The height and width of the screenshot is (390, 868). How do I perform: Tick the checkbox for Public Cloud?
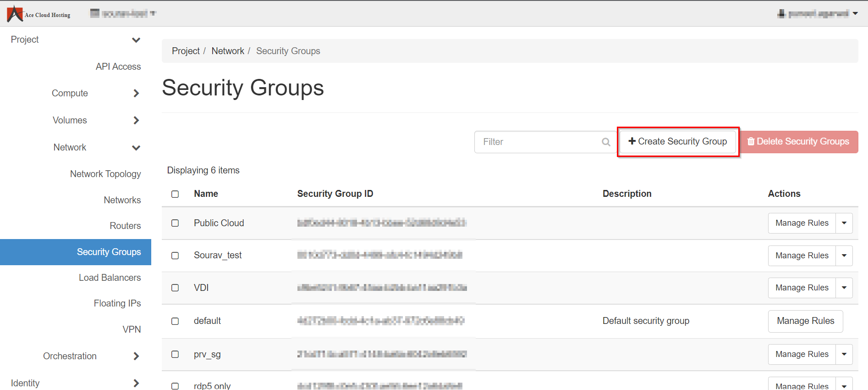[x=175, y=223]
